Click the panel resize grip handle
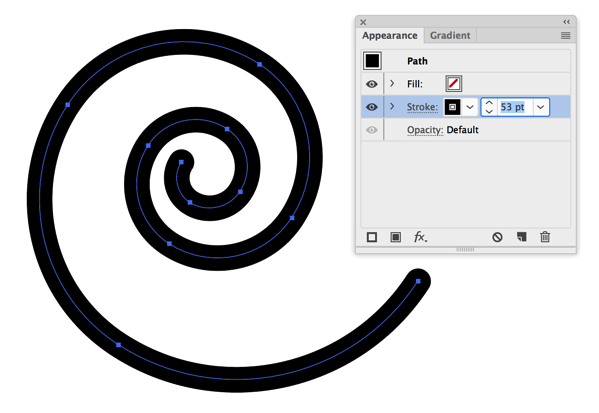The height and width of the screenshot is (413, 599). point(465,249)
